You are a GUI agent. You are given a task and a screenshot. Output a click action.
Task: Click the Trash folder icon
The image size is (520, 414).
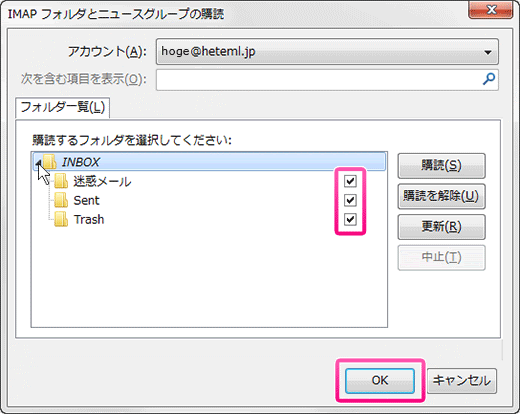click(61, 219)
